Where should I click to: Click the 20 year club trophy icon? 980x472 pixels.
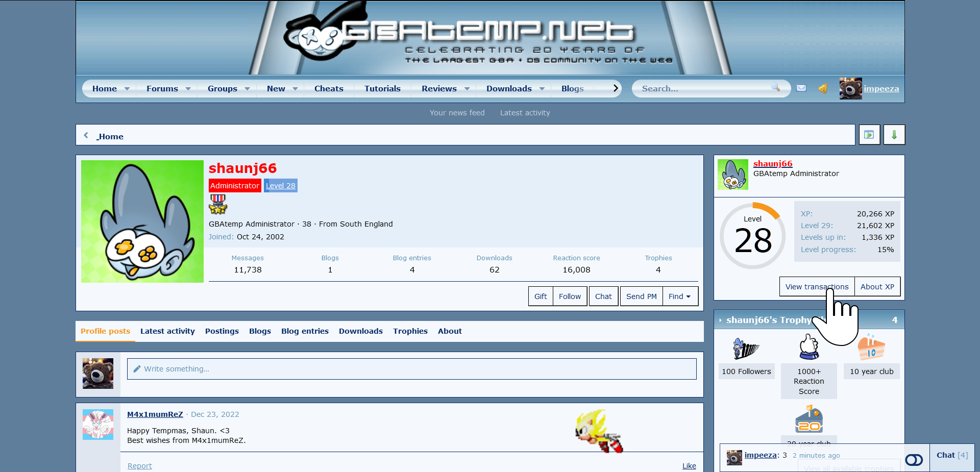point(809,419)
